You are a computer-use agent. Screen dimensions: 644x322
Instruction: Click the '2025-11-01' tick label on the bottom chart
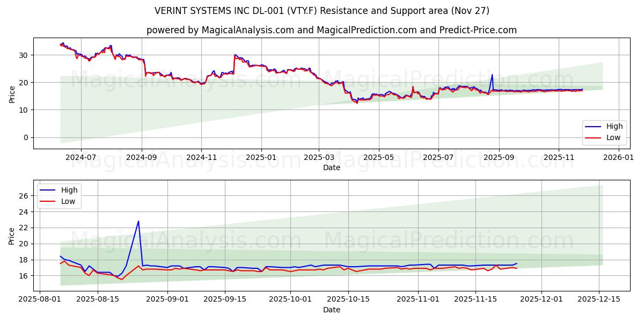pos(418,299)
